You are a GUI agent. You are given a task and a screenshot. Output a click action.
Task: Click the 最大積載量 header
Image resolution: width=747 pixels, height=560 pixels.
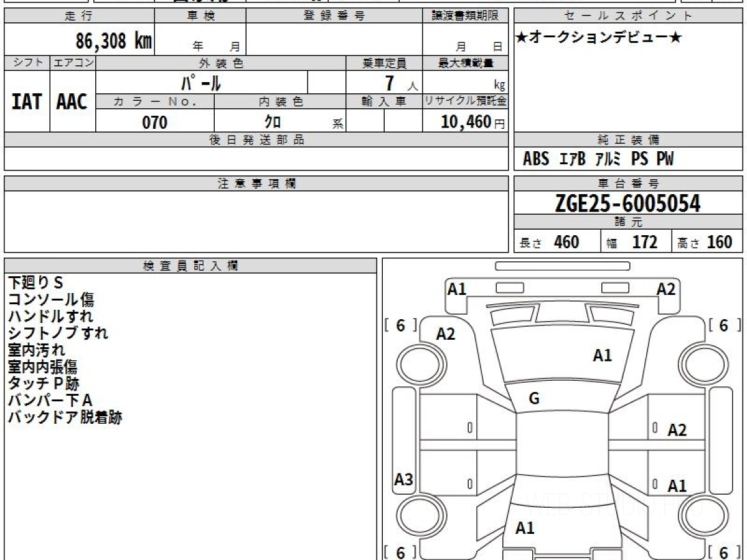(x=466, y=63)
